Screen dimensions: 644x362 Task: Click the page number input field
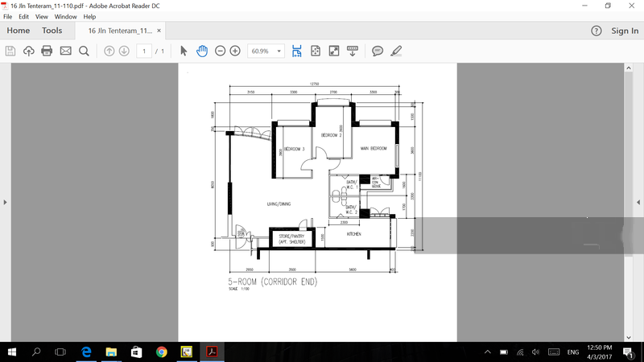tap(144, 51)
